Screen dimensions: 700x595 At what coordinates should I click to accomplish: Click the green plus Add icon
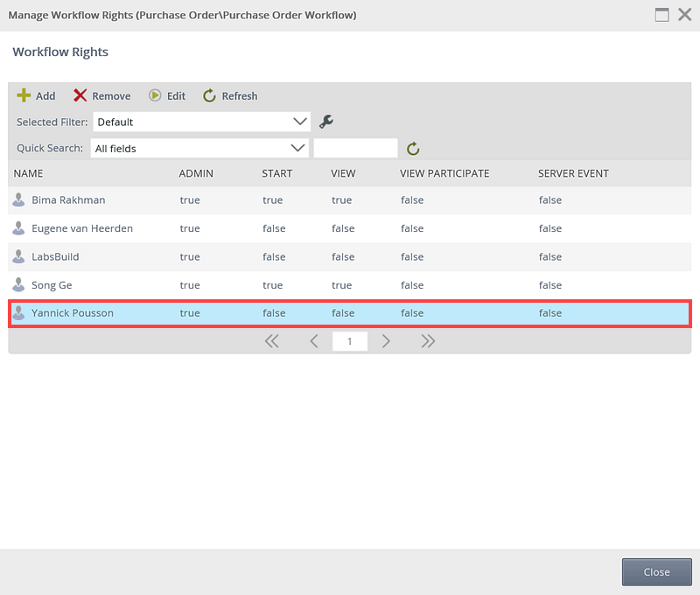tap(24, 95)
